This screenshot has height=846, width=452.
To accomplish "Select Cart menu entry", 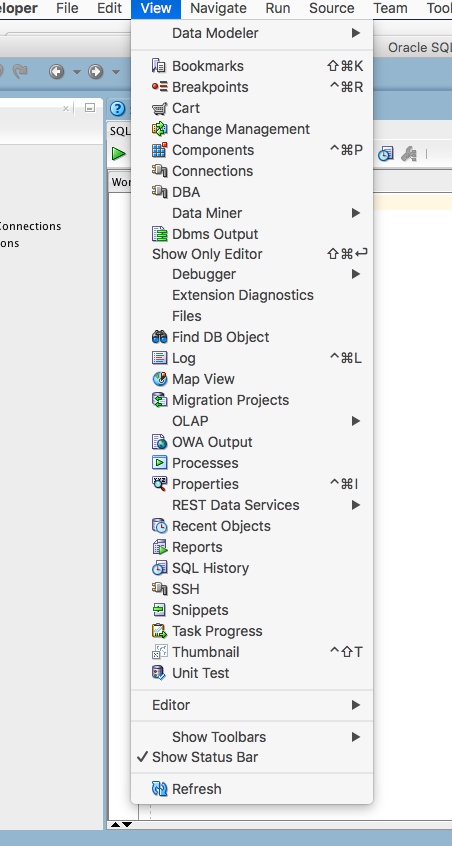I will [x=252, y=108].
